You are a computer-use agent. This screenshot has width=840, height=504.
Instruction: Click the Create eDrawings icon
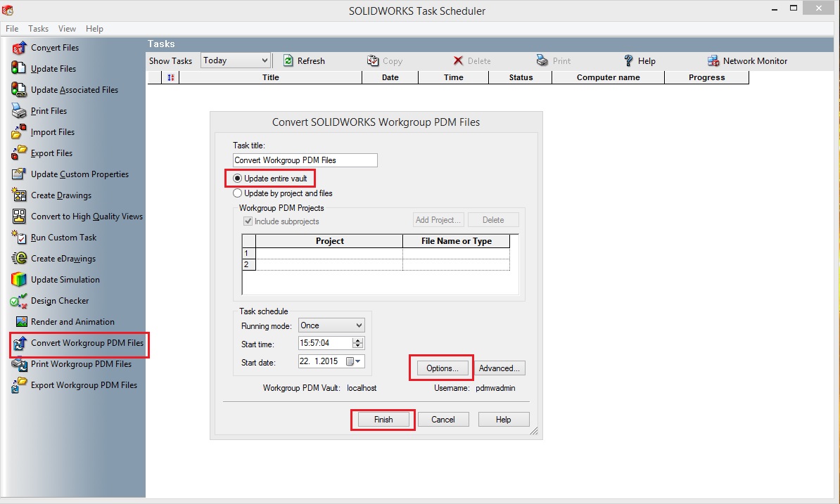[19, 259]
